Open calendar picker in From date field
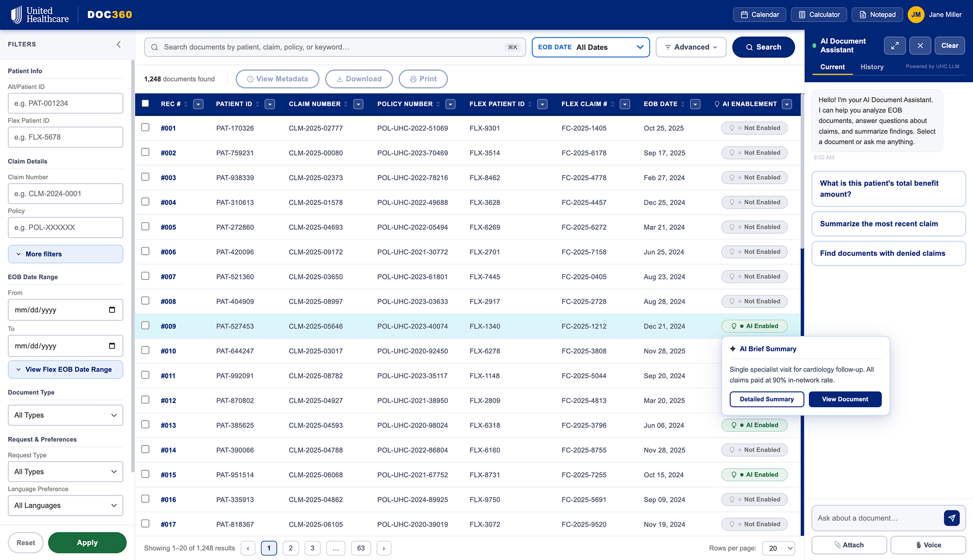This screenshot has width=973, height=560. click(x=112, y=310)
